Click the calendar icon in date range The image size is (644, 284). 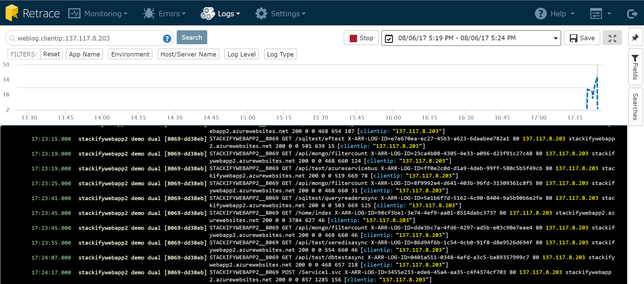pyautogui.click(x=389, y=38)
